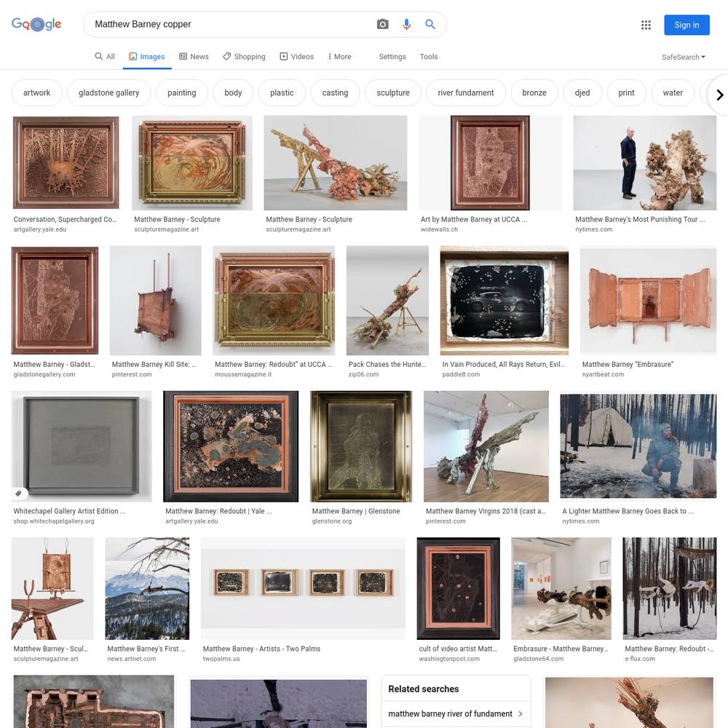Screen dimensions: 728x728
Task: Expand the SafeSearch dropdown
Action: click(684, 57)
